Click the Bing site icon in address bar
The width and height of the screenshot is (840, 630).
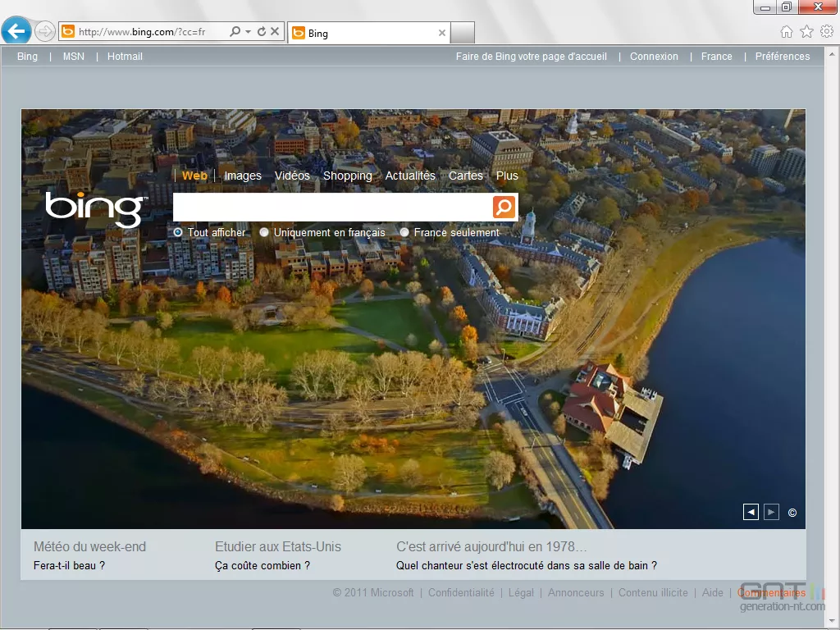point(68,32)
